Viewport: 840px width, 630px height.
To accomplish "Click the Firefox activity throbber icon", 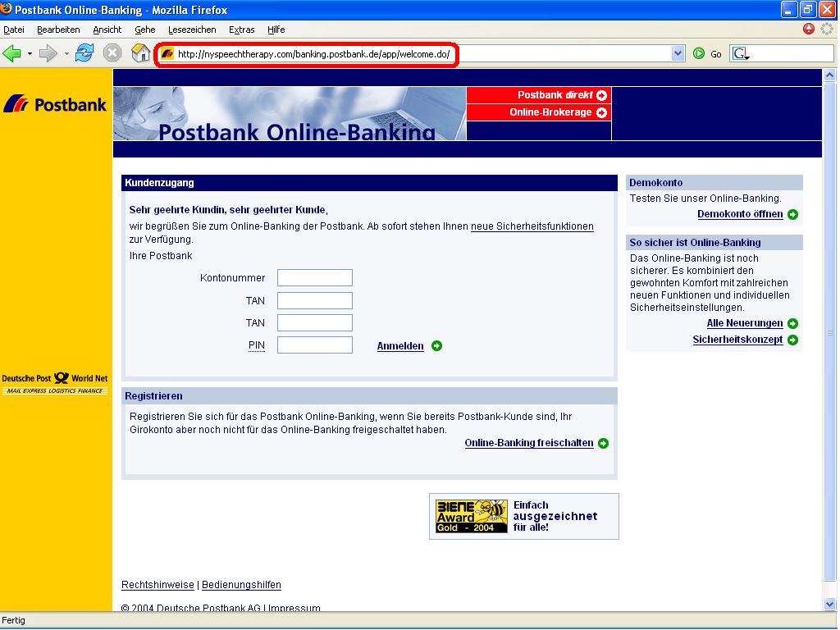I will click(x=827, y=29).
